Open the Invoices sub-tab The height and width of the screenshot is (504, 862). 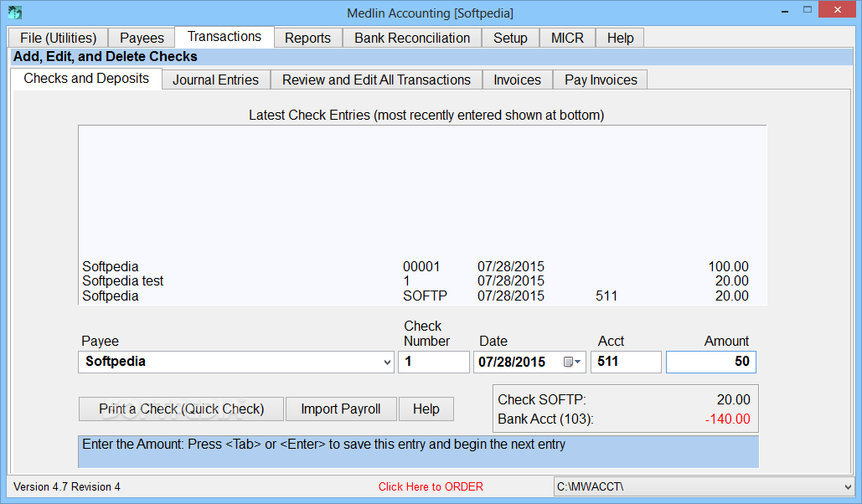[518, 80]
